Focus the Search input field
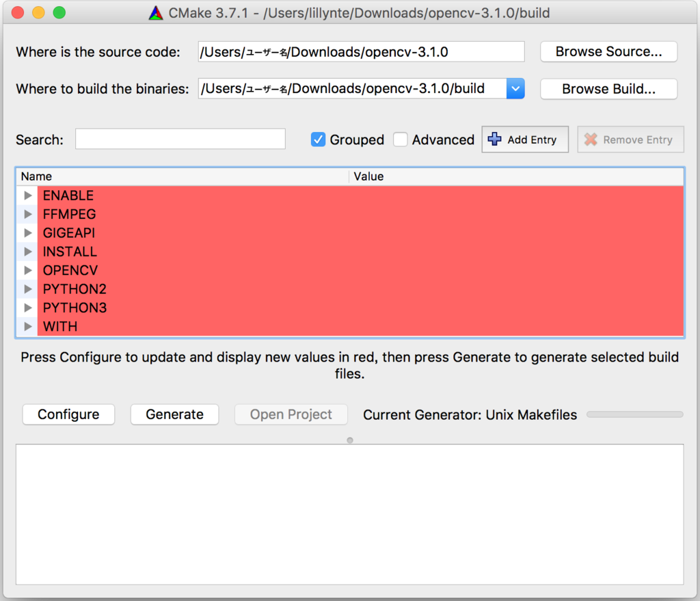 click(180, 139)
